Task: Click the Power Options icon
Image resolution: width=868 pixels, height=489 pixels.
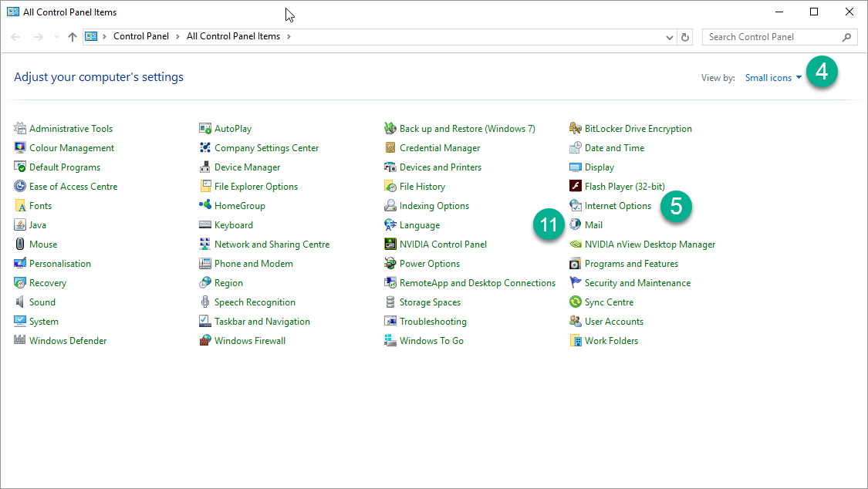Action: 390,263
